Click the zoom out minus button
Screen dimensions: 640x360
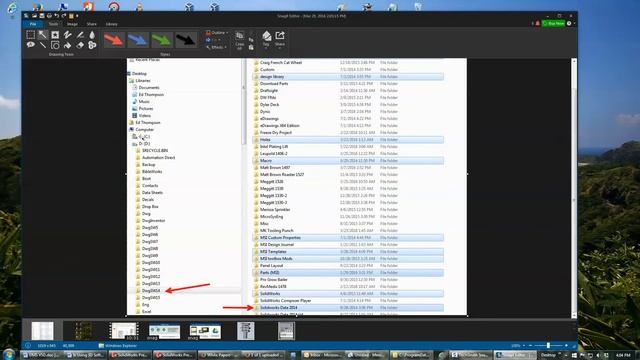(x=531, y=346)
